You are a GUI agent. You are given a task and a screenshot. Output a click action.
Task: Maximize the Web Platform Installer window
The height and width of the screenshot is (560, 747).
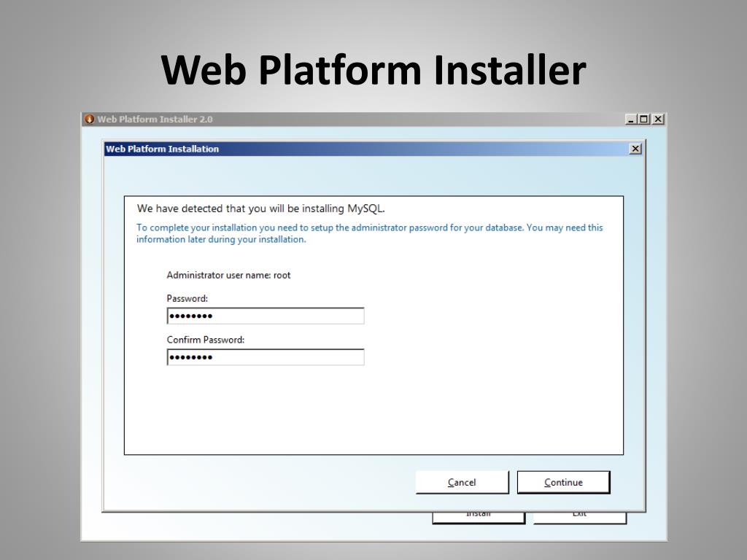644,119
